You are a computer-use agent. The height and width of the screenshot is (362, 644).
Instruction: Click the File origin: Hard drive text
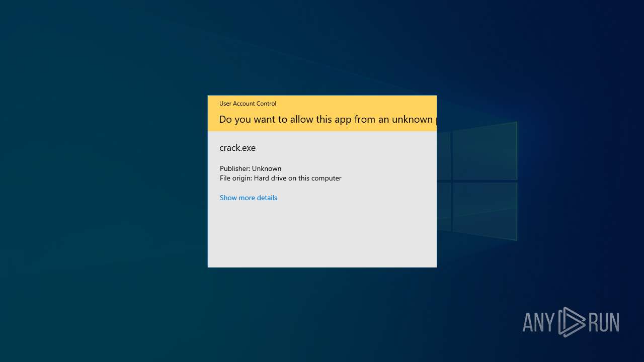(281, 178)
